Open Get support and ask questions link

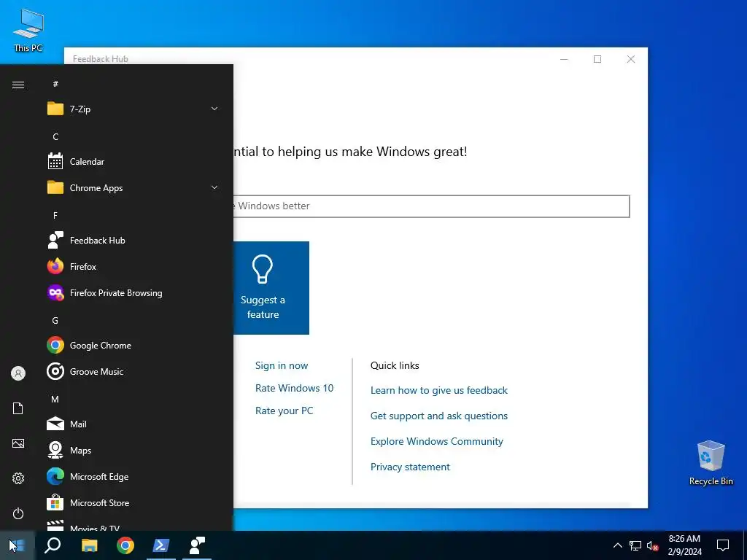(x=439, y=416)
